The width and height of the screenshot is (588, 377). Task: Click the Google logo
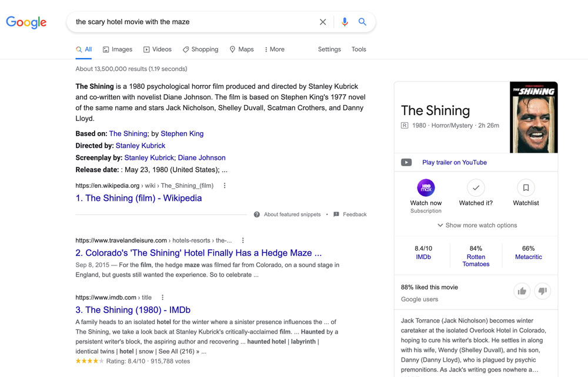pos(26,22)
